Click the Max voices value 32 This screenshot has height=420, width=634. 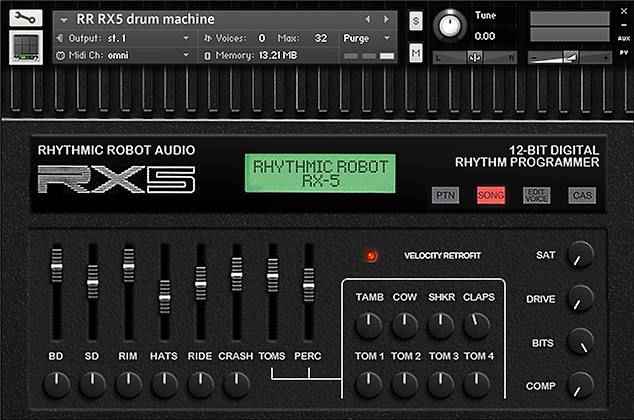tap(321, 38)
